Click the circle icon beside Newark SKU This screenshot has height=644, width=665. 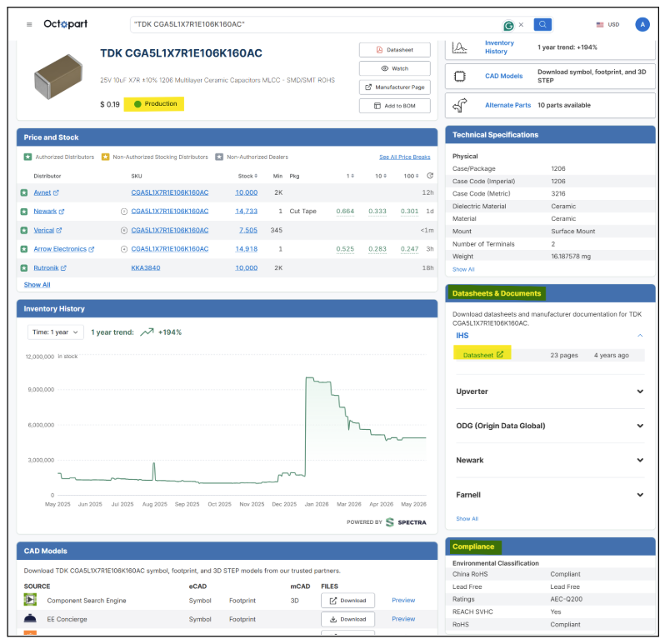coord(124,212)
